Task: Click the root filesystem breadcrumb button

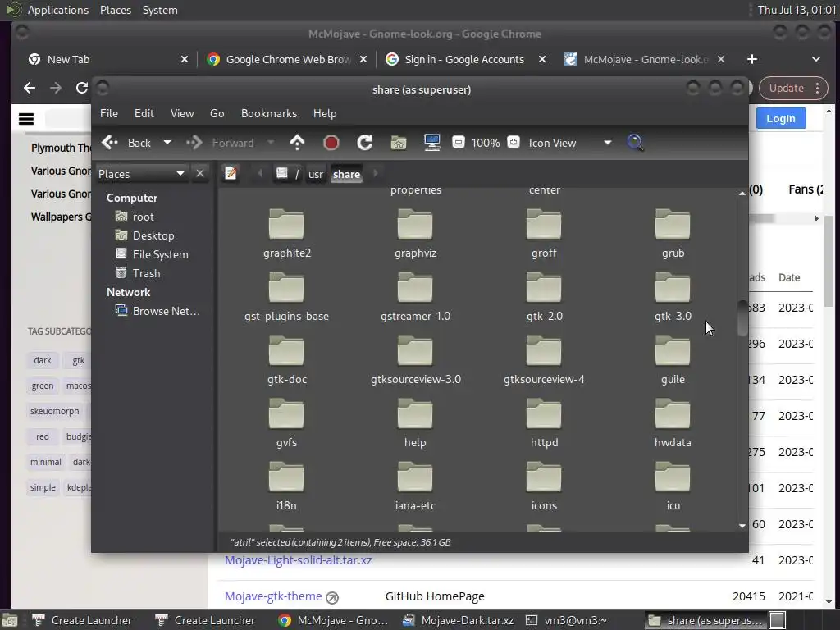Action: click(288, 173)
